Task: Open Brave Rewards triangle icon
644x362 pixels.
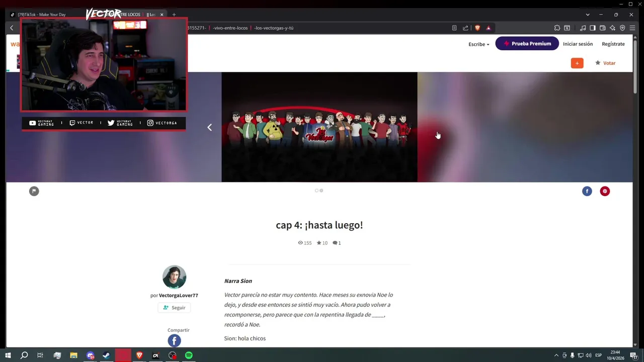Action: pyautogui.click(x=488, y=28)
